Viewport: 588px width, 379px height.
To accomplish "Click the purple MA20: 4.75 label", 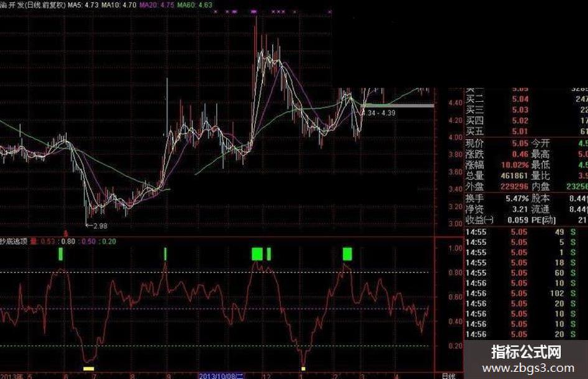I will point(157,5).
